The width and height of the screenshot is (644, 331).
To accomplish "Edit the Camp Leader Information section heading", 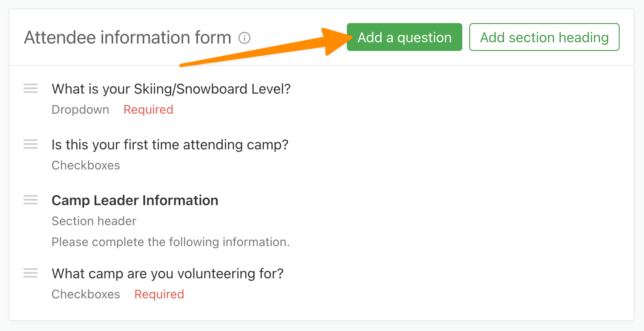I will tap(135, 200).
